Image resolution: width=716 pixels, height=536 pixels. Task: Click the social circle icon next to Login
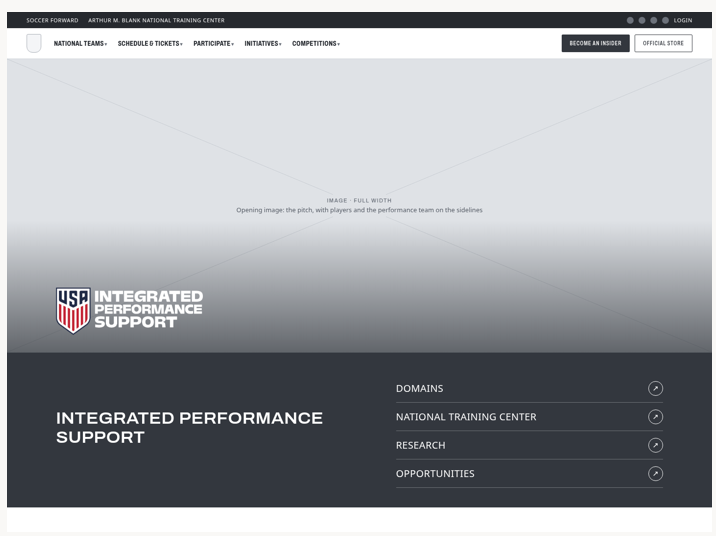click(665, 20)
